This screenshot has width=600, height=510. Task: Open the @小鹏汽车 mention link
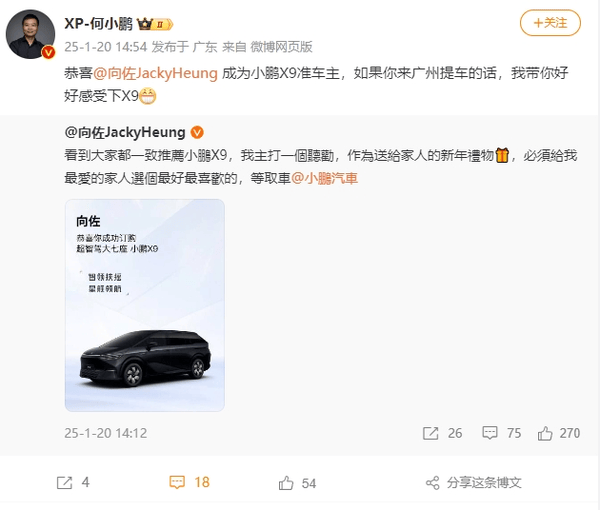(x=324, y=178)
